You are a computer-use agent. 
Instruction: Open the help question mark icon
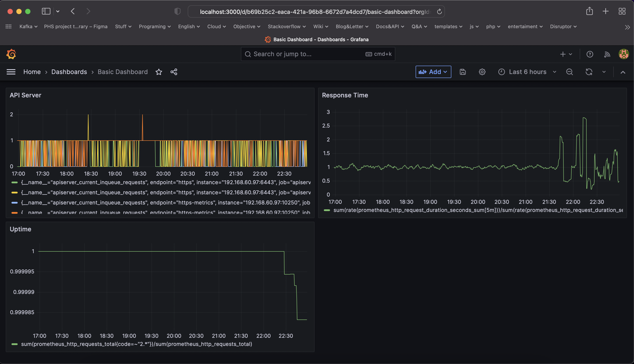click(589, 54)
